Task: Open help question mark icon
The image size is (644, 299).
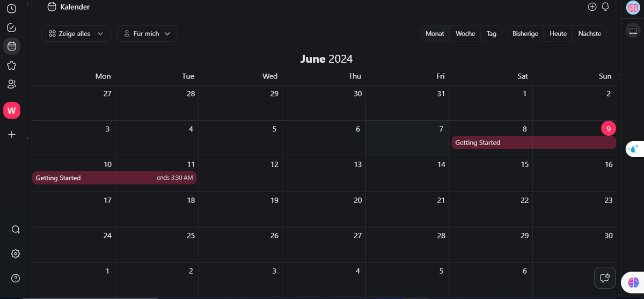Action: pyautogui.click(x=16, y=278)
